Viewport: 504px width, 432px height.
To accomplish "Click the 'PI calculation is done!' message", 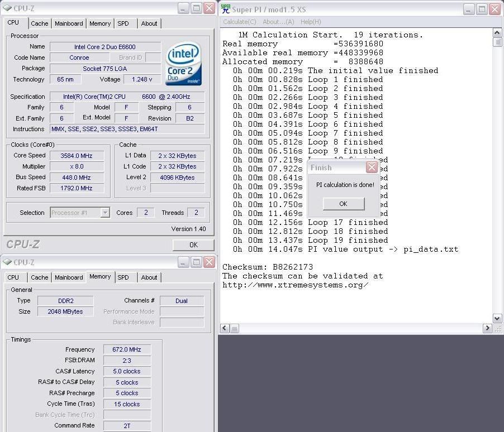I will (x=345, y=185).
